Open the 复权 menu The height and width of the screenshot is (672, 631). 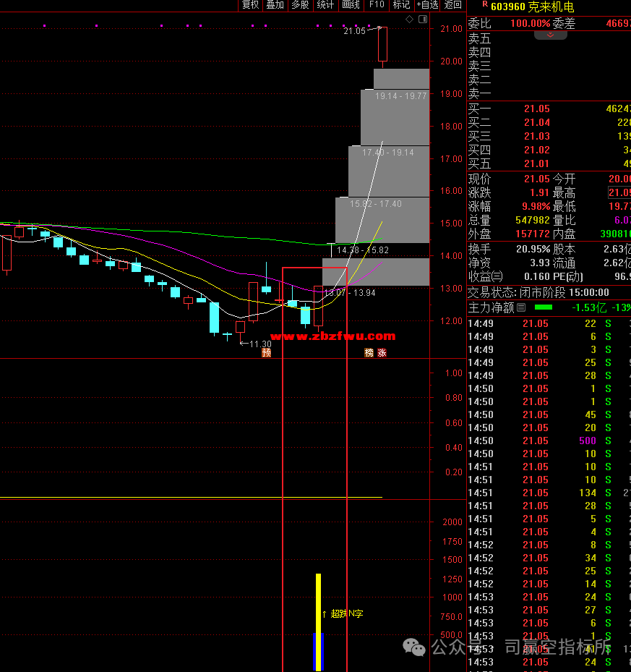[250, 5]
